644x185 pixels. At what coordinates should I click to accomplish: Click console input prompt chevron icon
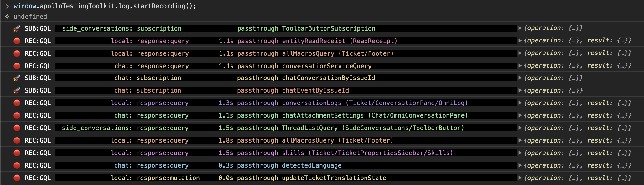click(x=7, y=6)
